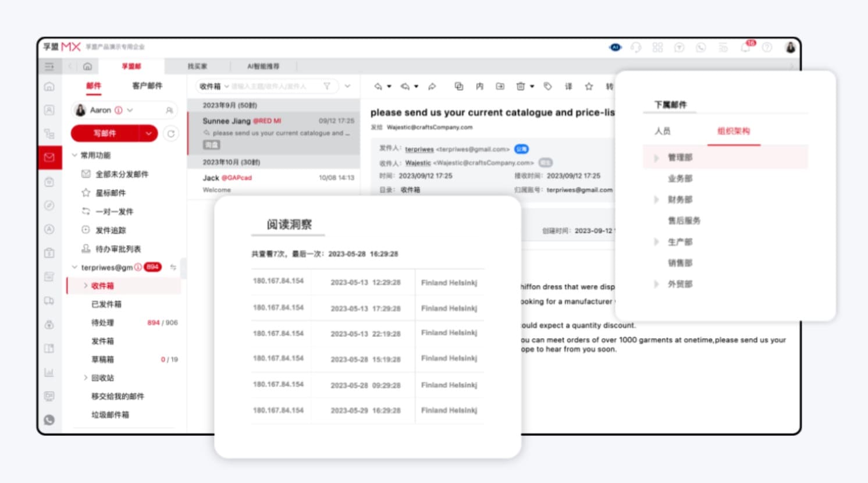Click the forward arrow icon in mail toolbar
The height and width of the screenshot is (483, 868).
(x=432, y=86)
